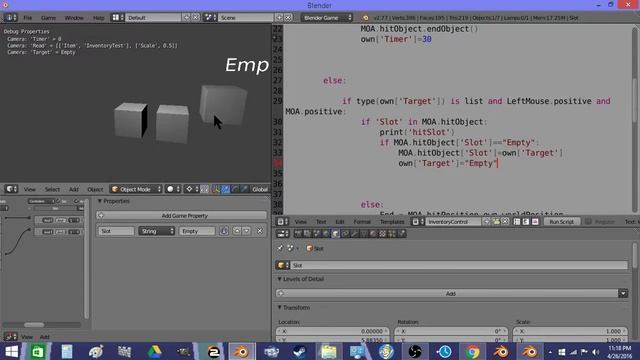The height and width of the screenshot is (360, 640).
Task: Switch to the Physics properties tab
Action: pos(402,234)
